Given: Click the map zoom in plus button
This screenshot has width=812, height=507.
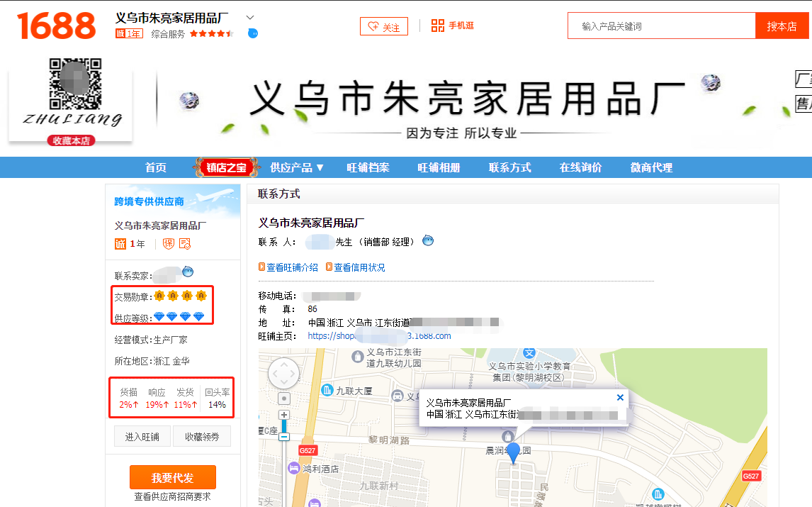Looking at the screenshot, I should tap(284, 415).
